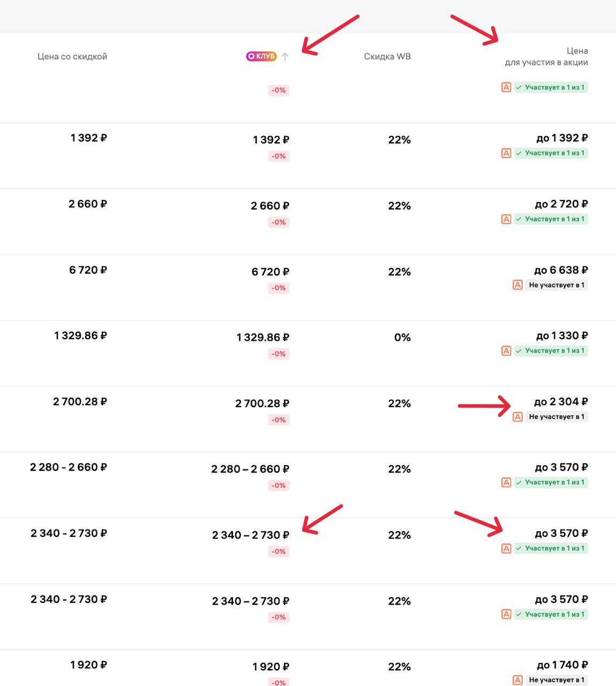Screen dimensions: 616x686
Task: Click 'Цена для участия в акции' header
Action: click(x=546, y=56)
